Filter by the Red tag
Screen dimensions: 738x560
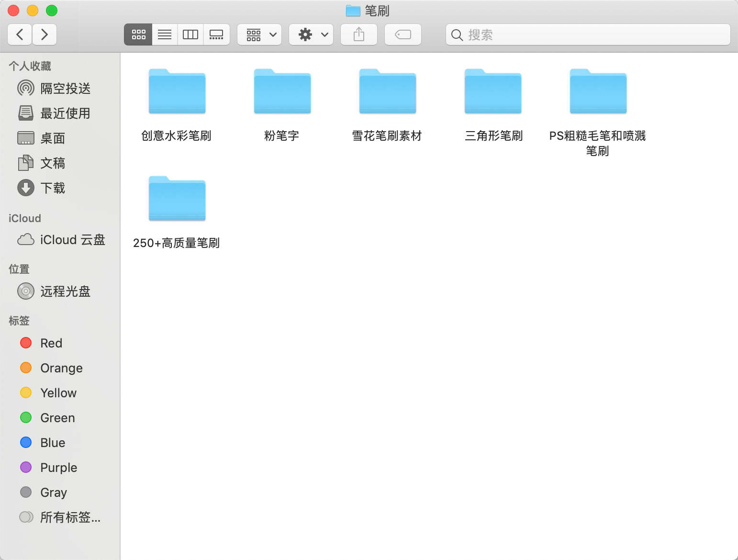[x=51, y=343]
